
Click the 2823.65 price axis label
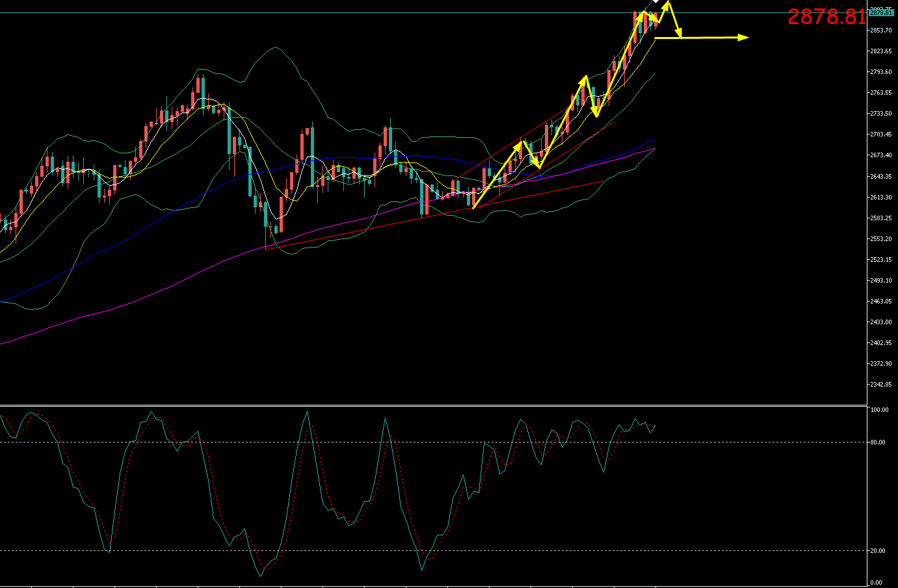point(880,51)
